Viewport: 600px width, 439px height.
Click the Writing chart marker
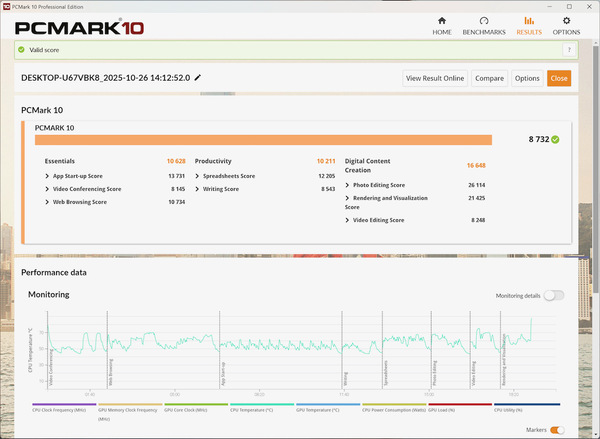click(346, 379)
